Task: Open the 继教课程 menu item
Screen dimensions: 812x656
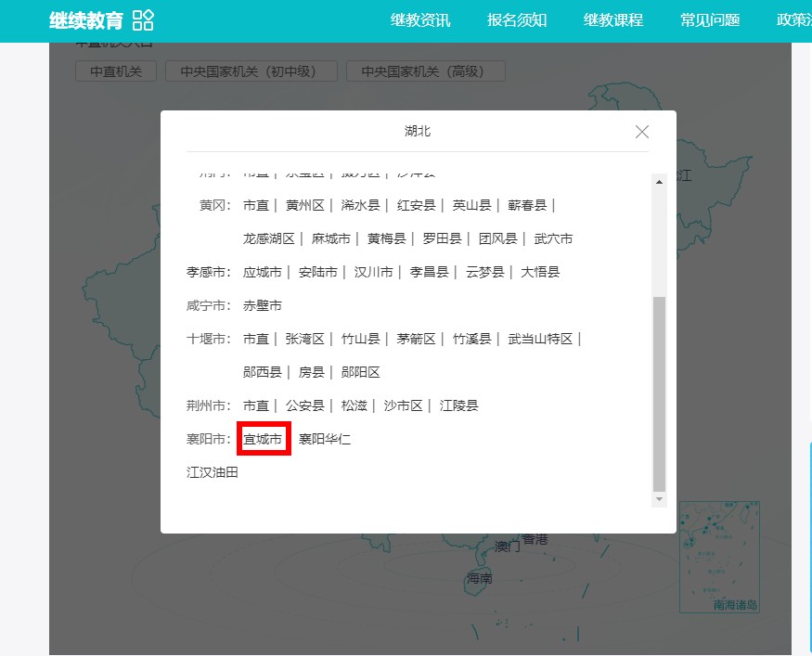Action: (612, 19)
